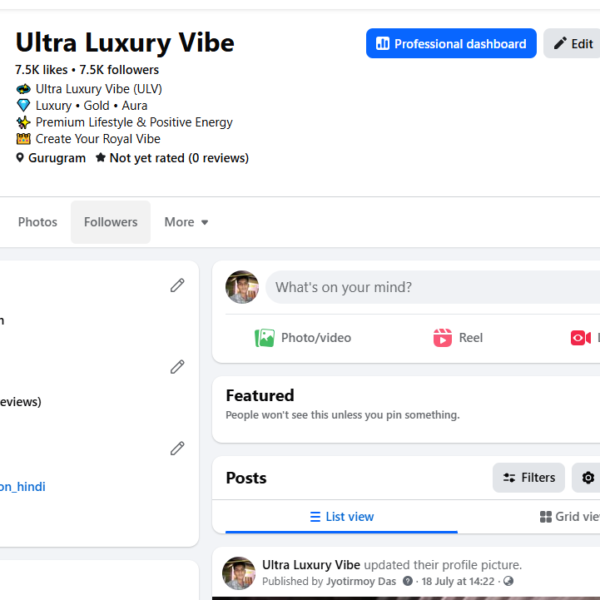600x600 pixels.
Task: Click the Featured section heading
Action: pyautogui.click(x=260, y=396)
